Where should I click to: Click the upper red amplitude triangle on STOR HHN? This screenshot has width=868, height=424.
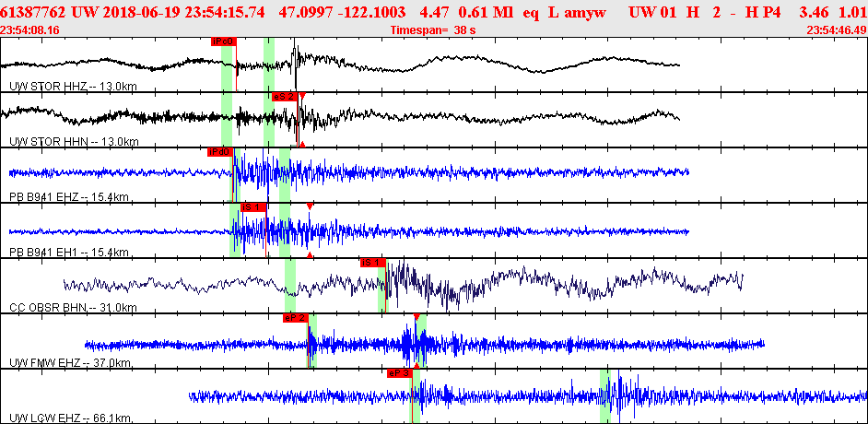(x=302, y=96)
